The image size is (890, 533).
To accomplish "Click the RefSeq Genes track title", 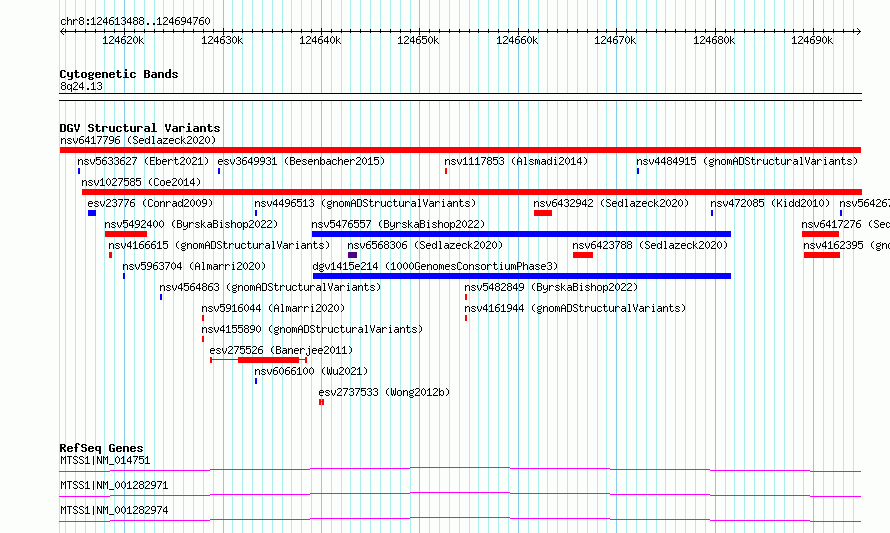I will pyautogui.click(x=101, y=448).
